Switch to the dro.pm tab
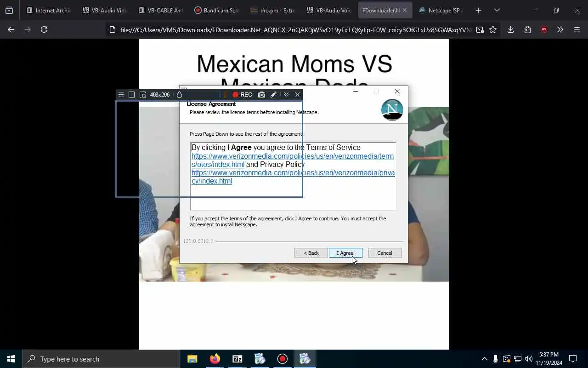This screenshot has width=588, height=368. pos(273,10)
